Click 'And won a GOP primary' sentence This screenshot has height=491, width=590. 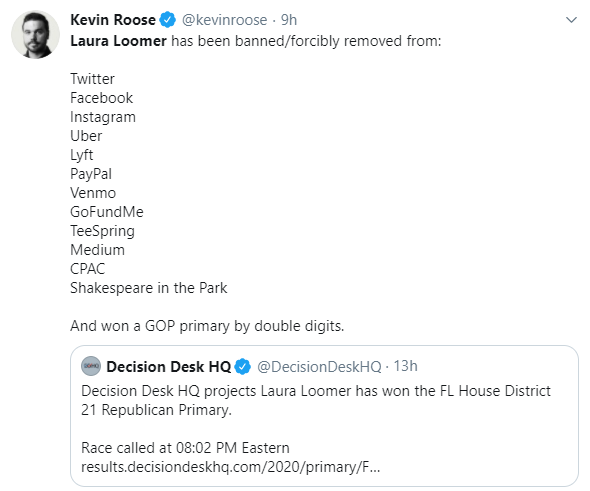click(x=207, y=326)
